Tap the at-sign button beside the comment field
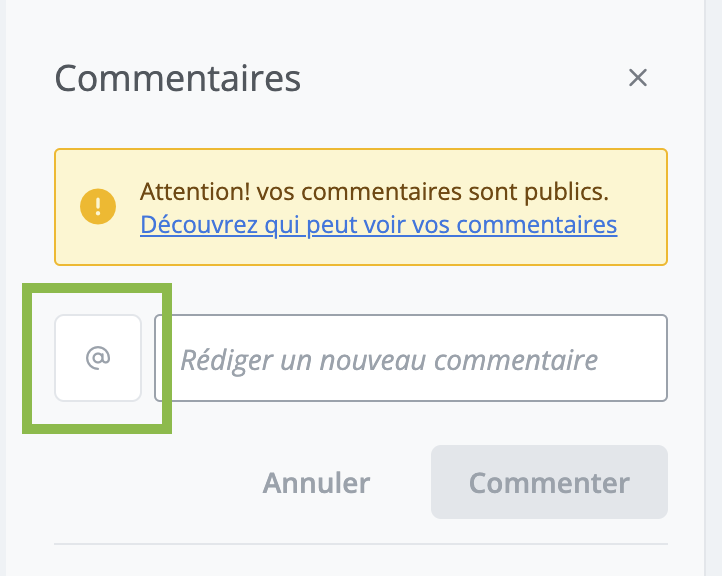Viewport: 722px width, 576px height. 98,358
